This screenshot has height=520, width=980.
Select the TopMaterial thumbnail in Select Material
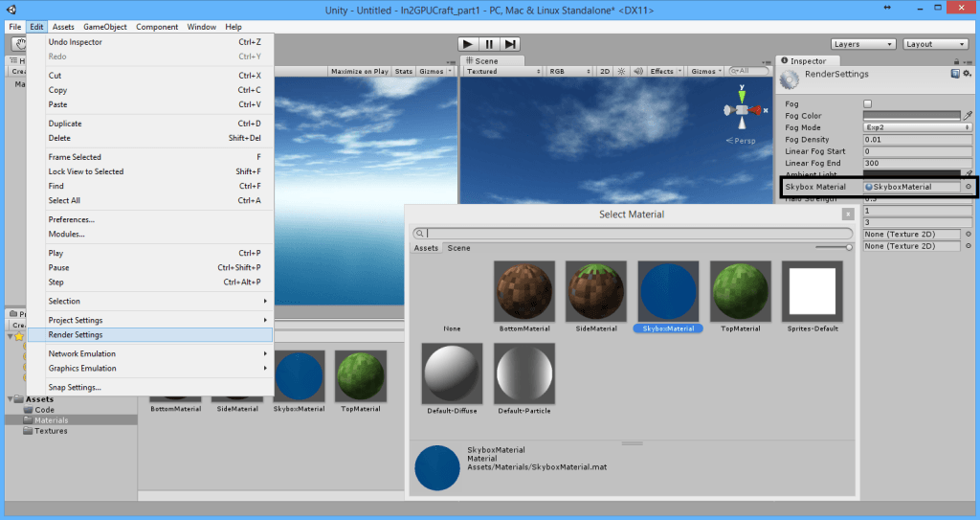pos(741,298)
